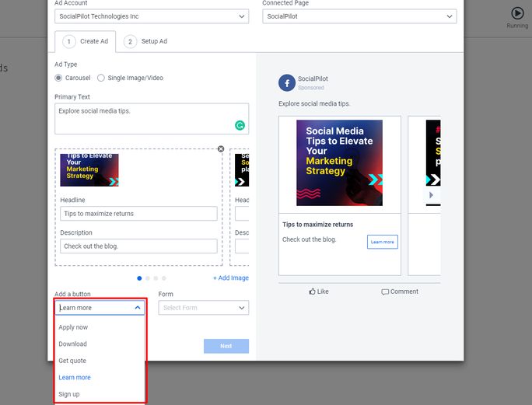Choose Get quote from button options
The image size is (532, 405).
(x=72, y=361)
